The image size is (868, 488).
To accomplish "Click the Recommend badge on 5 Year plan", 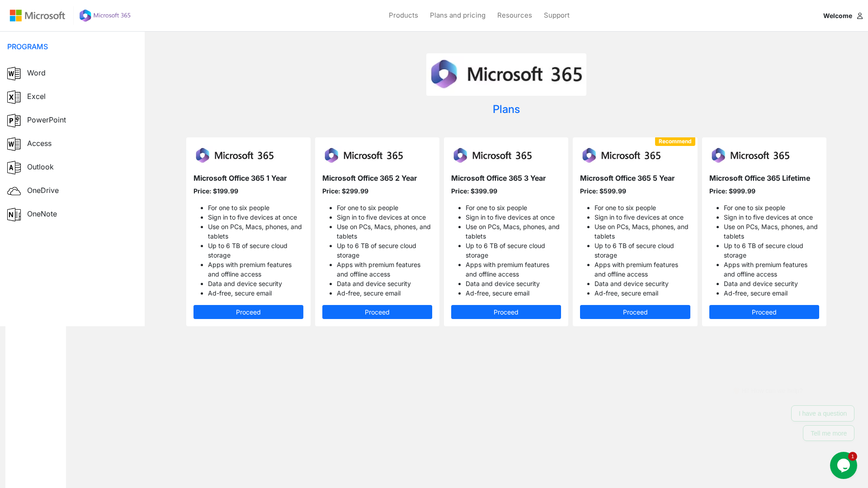I will [x=675, y=141].
